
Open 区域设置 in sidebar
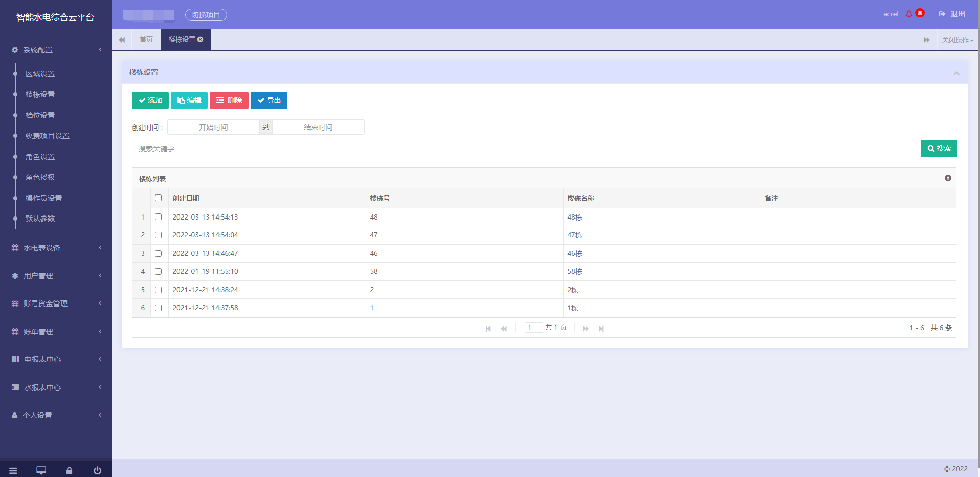click(x=40, y=74)
